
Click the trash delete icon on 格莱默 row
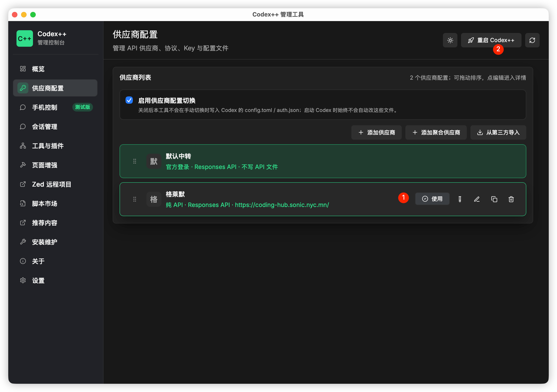pyautogui.click(x=511, y=199)
